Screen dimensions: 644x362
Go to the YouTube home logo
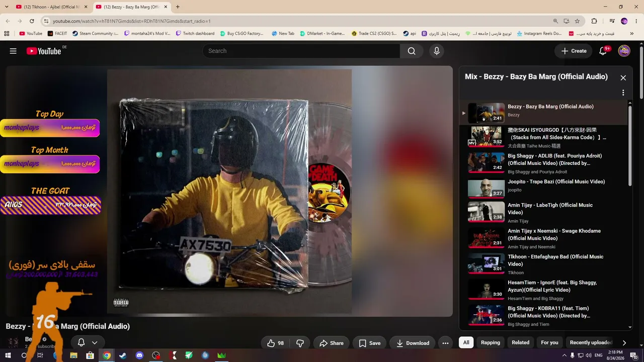[44, 51]
